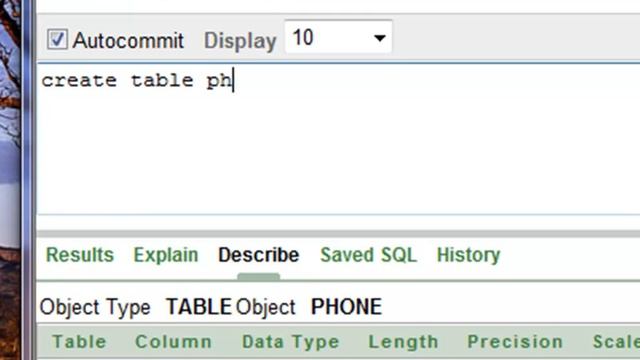Click the PHONE object name
640x360 pixels.
coord(347,307)
